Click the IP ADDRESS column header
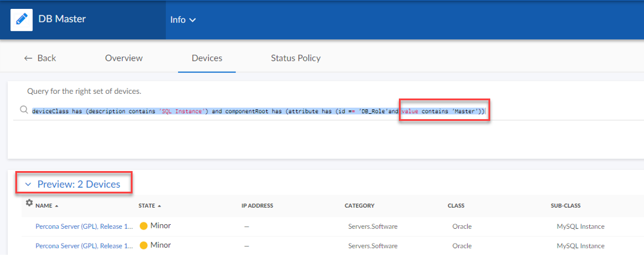This screenshot has width=644, height=256. pyautogui.click(x=257, y=206)
